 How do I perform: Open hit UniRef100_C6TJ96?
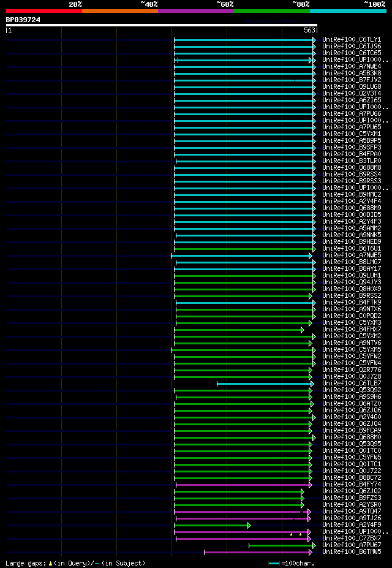352,47
